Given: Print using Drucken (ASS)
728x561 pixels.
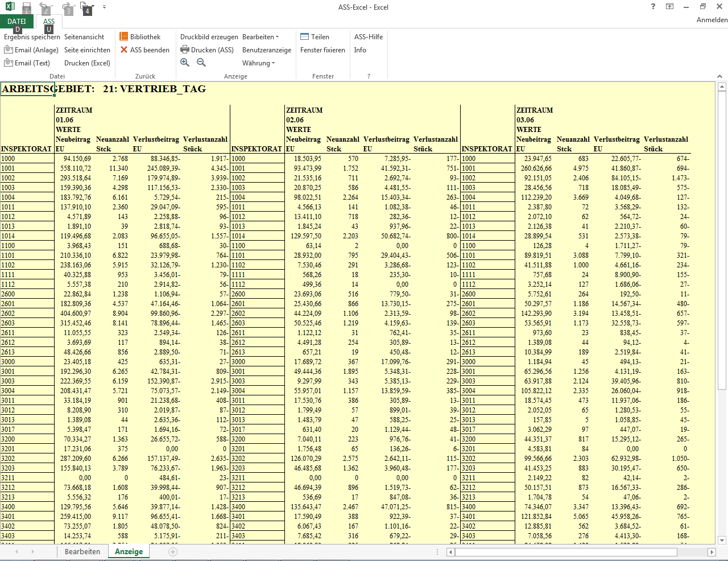Looking at the screenshot, I should tap(207, 50).
